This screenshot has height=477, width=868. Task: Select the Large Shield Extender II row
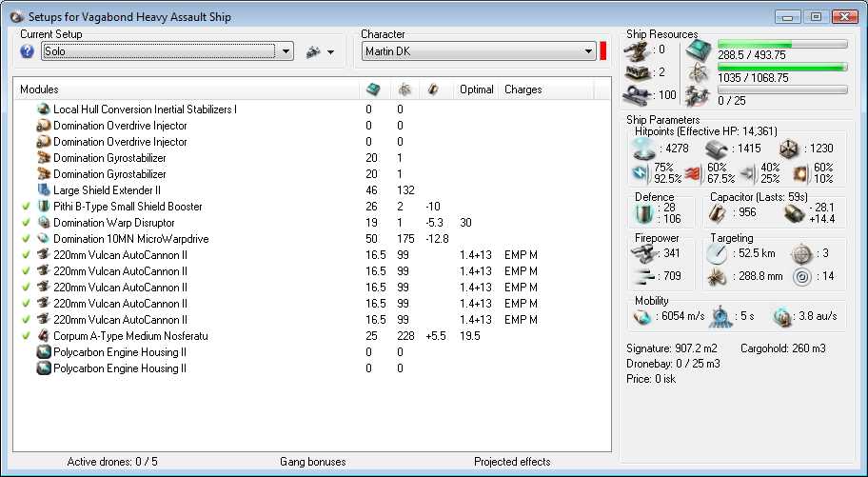click(x=311, y=190)
